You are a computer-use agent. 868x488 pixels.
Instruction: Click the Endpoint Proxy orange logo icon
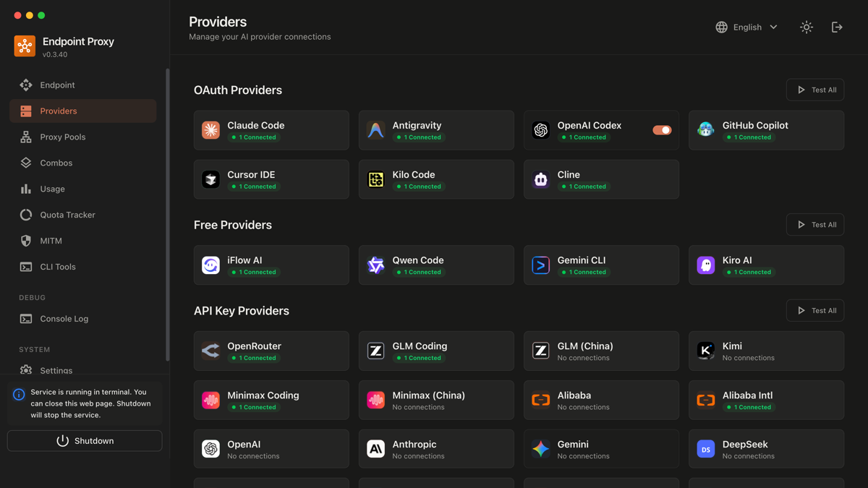pyautogui.click(x=25, y=46)
